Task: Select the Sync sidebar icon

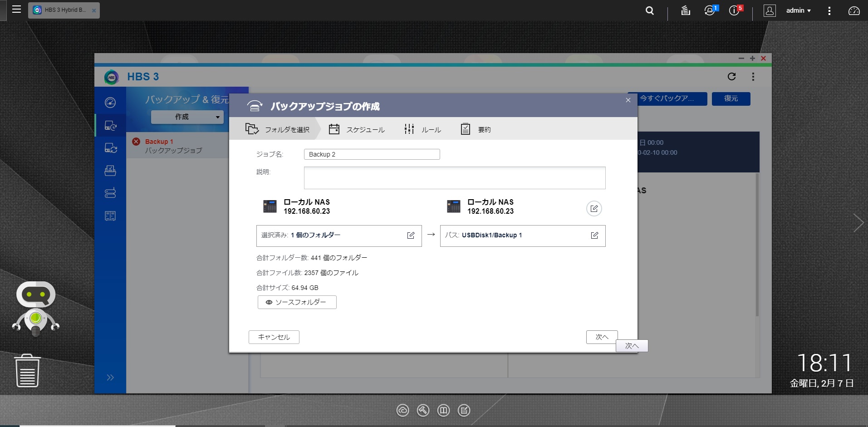Action: (x=110, y=148)
